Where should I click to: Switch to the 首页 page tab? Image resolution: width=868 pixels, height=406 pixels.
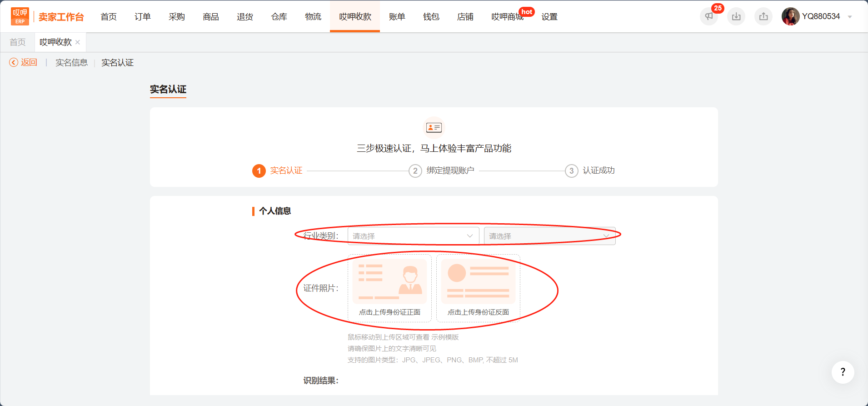pyautogui.click(x=18, y=42)
